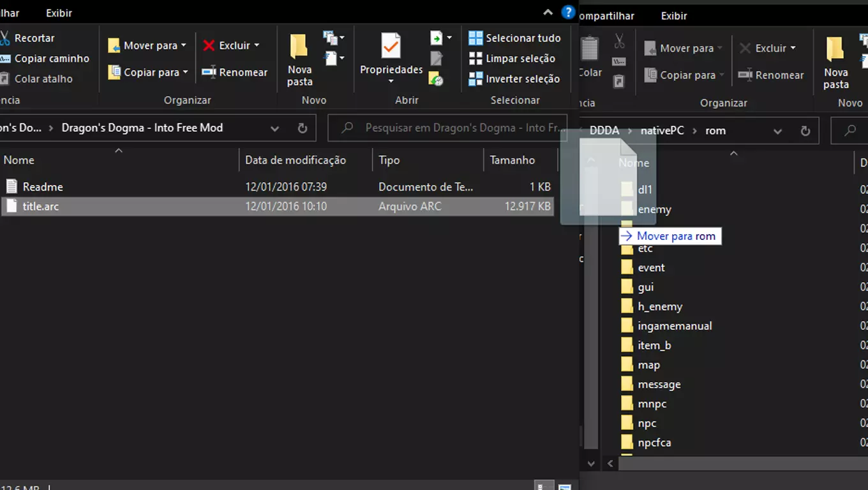Click copy path icon in right window
Screen dimensions: 868x490
[619, 61]
